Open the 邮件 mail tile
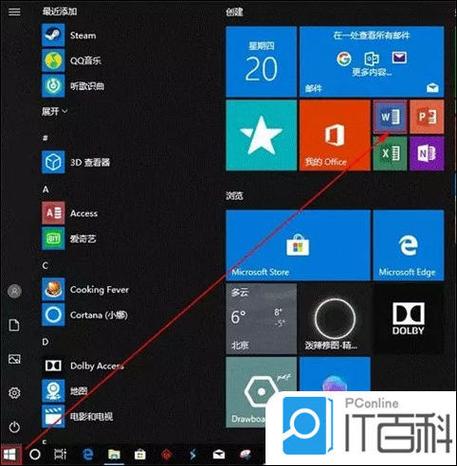Screen dimensions: 457x466 (372, 62)
